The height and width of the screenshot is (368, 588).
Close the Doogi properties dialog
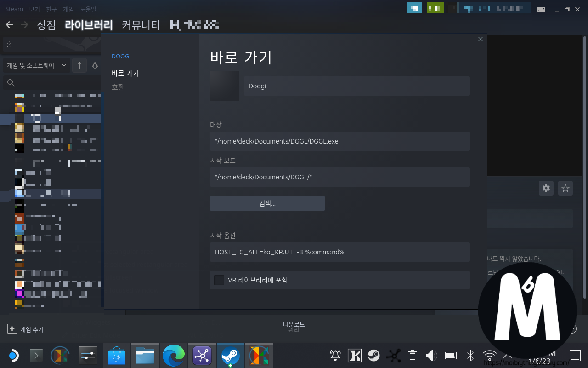coord(481,40)
